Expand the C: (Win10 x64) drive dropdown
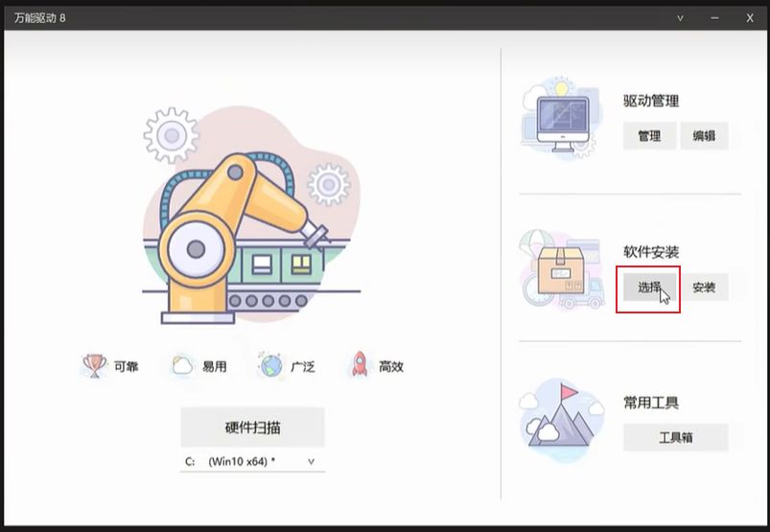The height and width of the screenshot is (532, 770). click(x=252, y=462)
